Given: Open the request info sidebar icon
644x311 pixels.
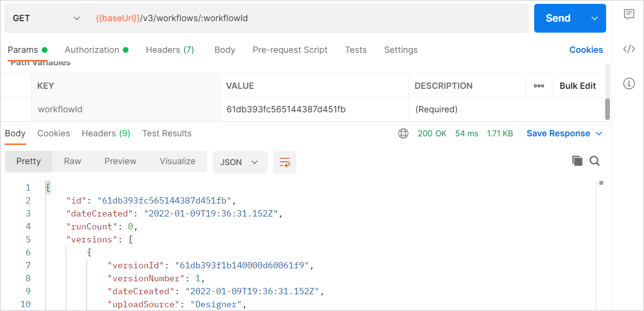Looking at the screenshot, I should click(629, 84).
